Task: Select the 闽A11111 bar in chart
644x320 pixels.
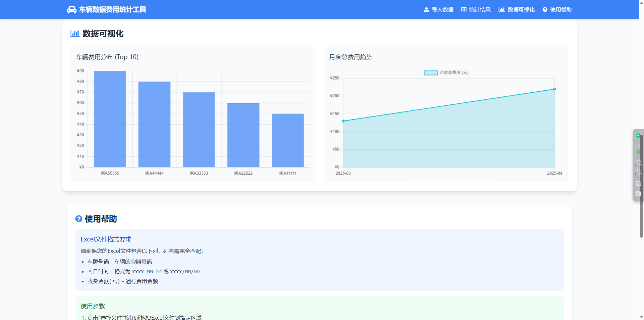Action: click(x=288, y=140)
